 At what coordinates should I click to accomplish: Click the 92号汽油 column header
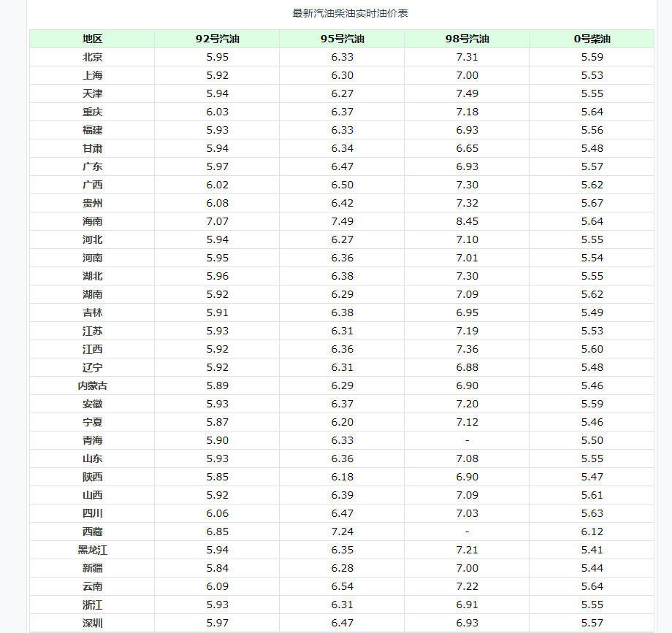point(217,39)
